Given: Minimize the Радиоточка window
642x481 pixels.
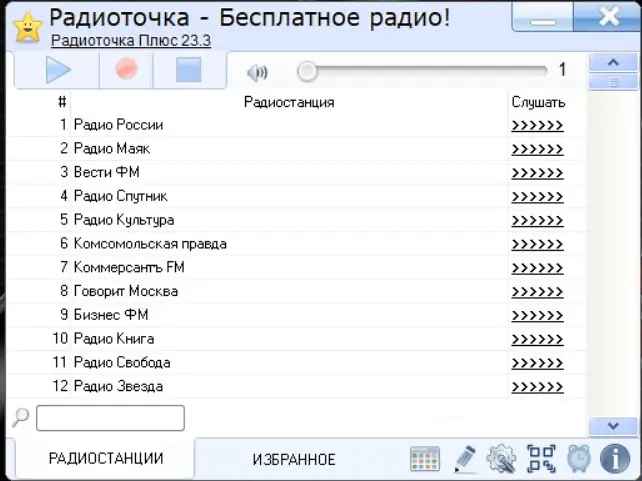Looking at the screenshot, I should [543, 16].
